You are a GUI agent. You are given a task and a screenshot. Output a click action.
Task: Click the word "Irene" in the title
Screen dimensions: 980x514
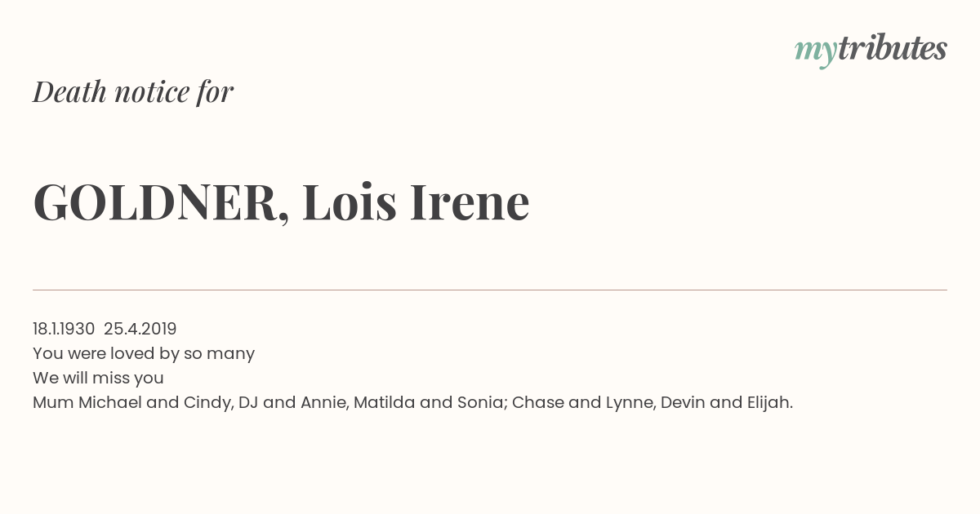pos(470,202)
